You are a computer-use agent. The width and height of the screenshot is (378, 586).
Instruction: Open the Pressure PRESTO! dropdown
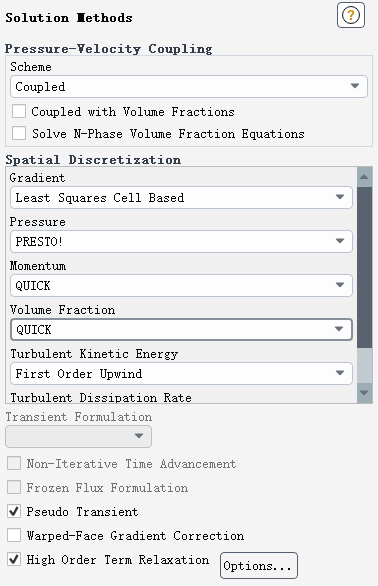pyautogui.click(x=181, y=241)
